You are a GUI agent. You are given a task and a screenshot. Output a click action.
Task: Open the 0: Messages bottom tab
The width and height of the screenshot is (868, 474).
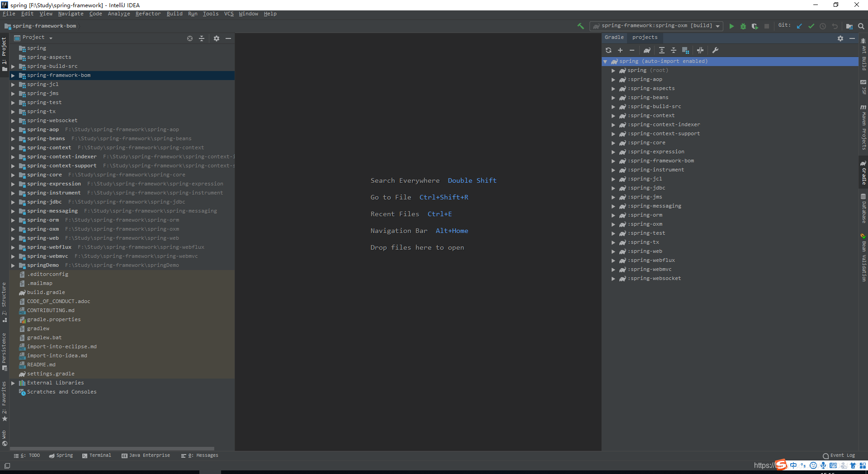coord(199,455)
